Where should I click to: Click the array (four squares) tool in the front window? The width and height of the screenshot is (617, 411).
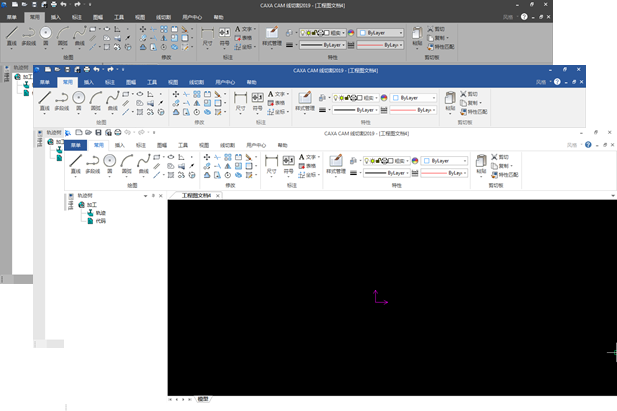tap(228, 157)
